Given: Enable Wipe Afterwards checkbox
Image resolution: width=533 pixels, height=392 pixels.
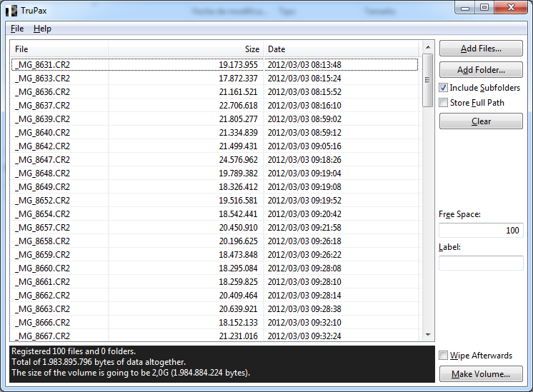Looking at the screenshot, I should point(444,356).
